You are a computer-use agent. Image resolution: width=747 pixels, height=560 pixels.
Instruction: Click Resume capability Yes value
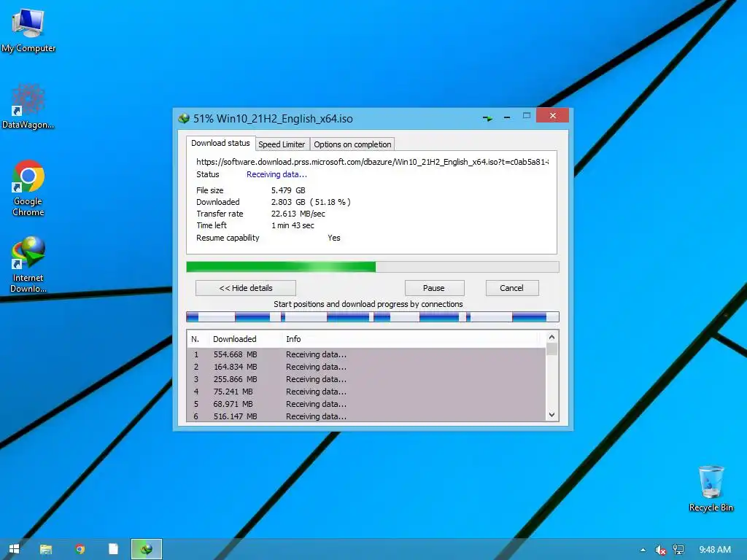pos(334,238)
